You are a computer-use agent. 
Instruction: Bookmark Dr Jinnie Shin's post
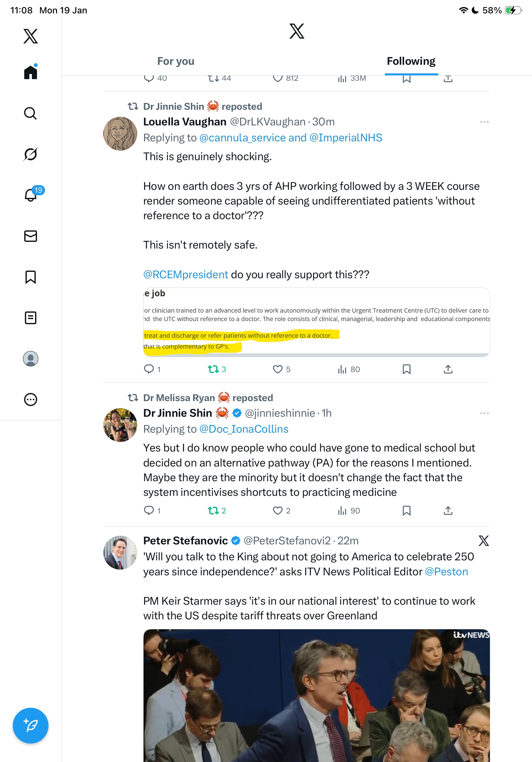click(x=406, y=511)
